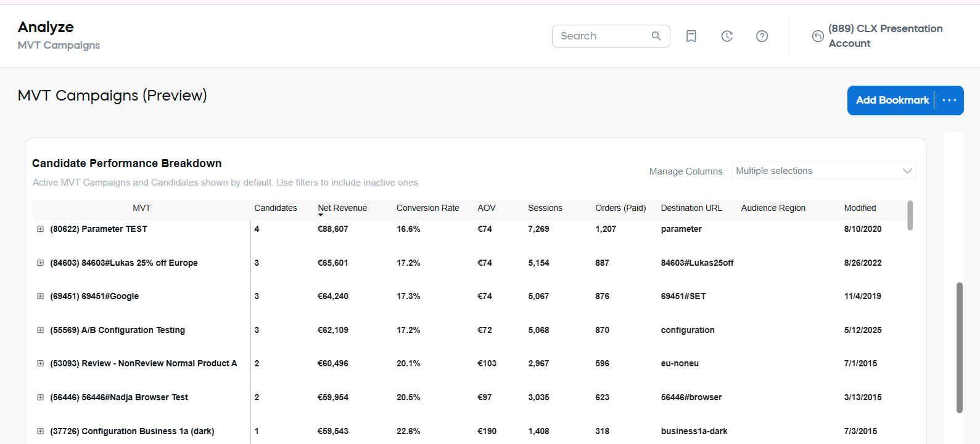Select the €60,496 net revenue cell

point(333,363)
